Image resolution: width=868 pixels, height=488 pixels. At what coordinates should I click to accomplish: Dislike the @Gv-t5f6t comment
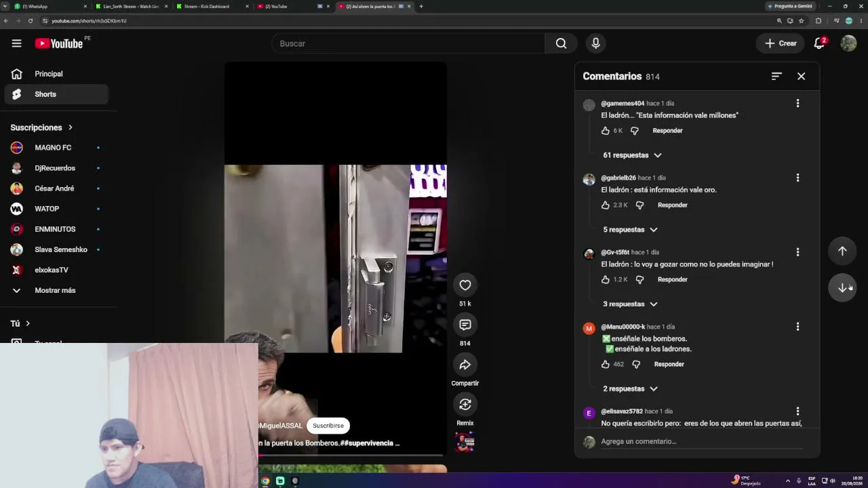pos(639,280)
